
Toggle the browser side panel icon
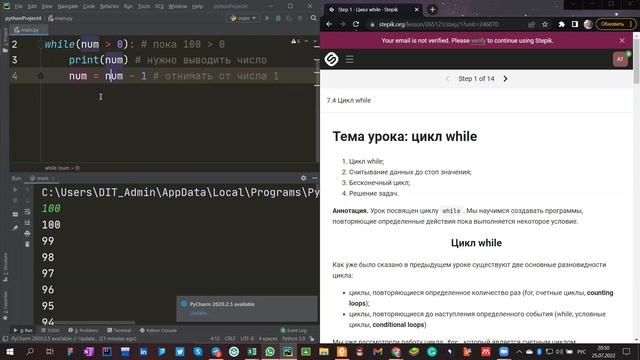575,24
